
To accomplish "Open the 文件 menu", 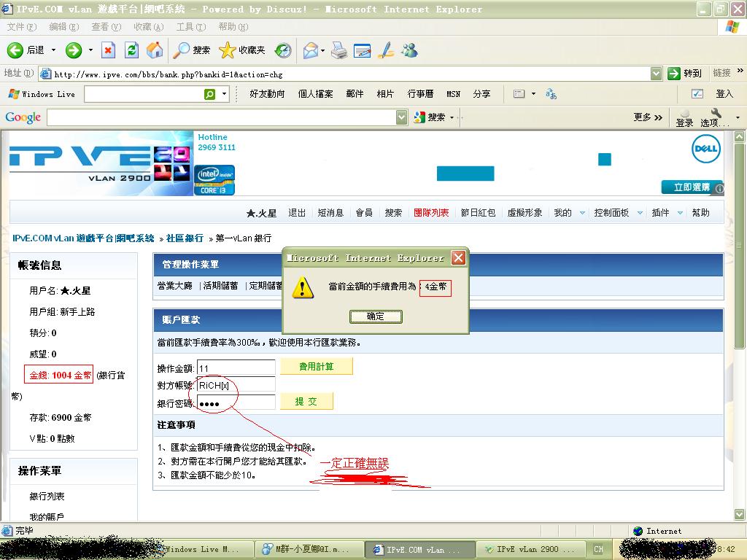I will point(21,27).
